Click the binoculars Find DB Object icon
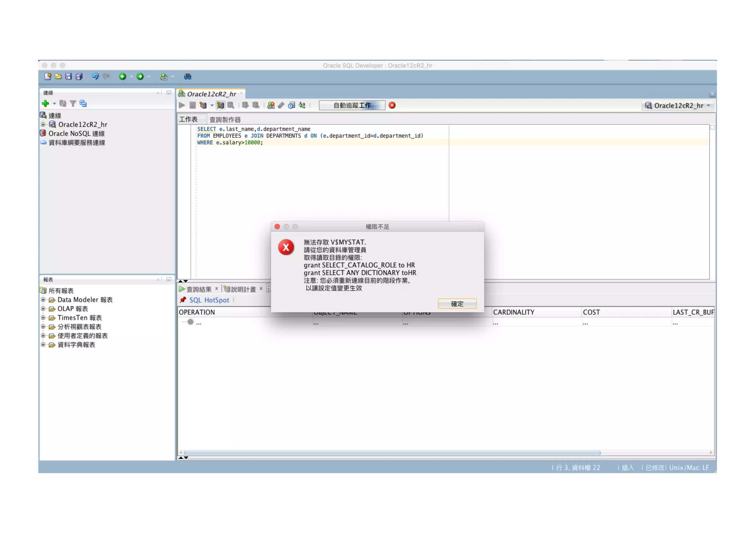The image size is (756, 534). coord(188,76)
